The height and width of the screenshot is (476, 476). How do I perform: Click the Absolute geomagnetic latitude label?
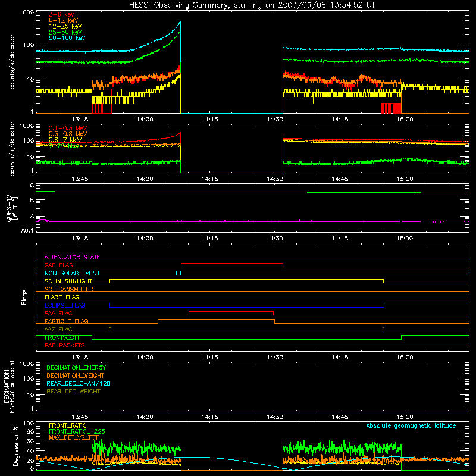(x=411, y=425)
